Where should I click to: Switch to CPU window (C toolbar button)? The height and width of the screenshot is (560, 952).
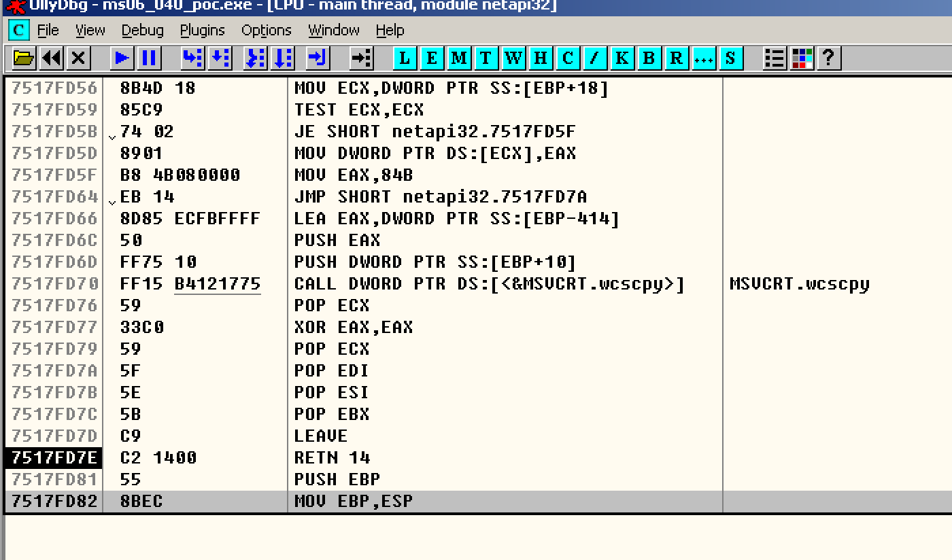(x=568, y=58)
